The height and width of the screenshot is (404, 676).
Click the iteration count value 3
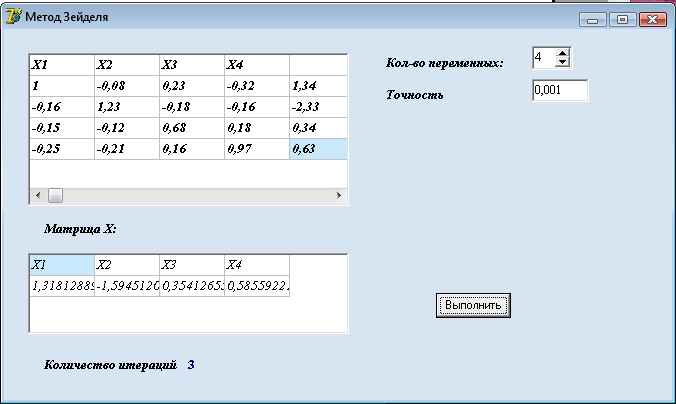pos(191,365)
